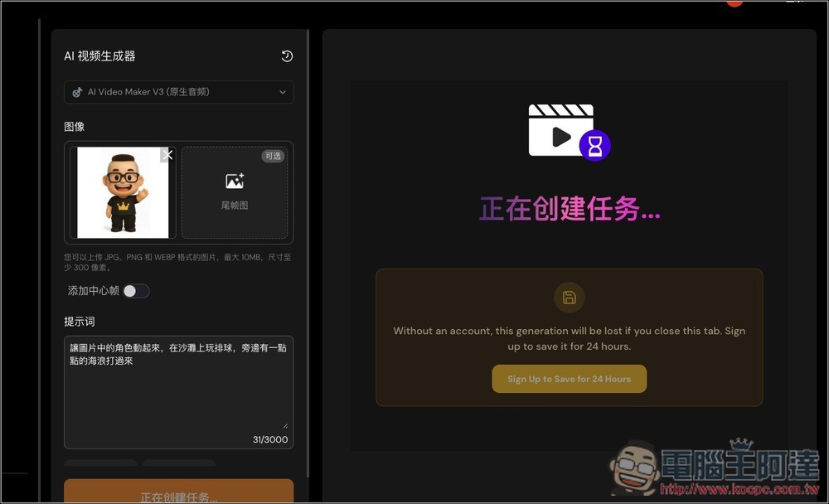Click the model selector chevron arrow
This screenshot has width=829, height=504.
(283, 92)
